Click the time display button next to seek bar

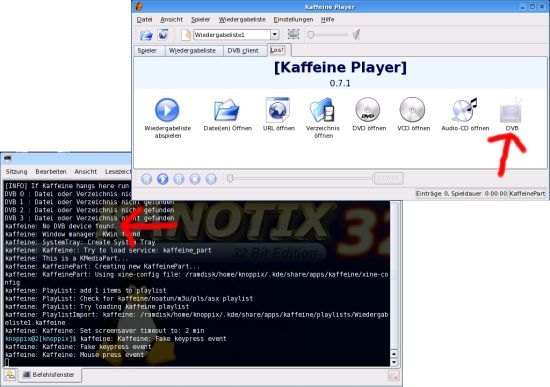[x=389, y=178]
